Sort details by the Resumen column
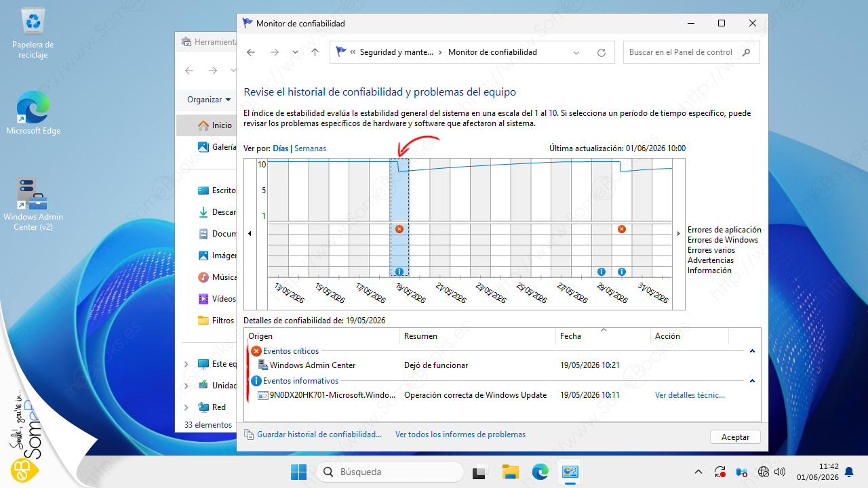Screen dimensions: 868x488 point(478,336)
